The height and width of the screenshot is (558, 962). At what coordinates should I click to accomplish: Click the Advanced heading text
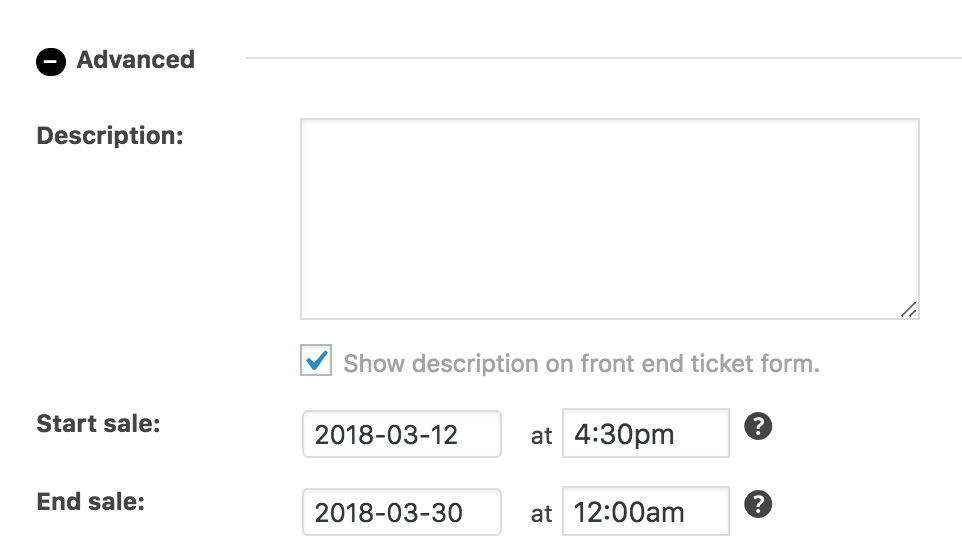click(x=135, y=60)
